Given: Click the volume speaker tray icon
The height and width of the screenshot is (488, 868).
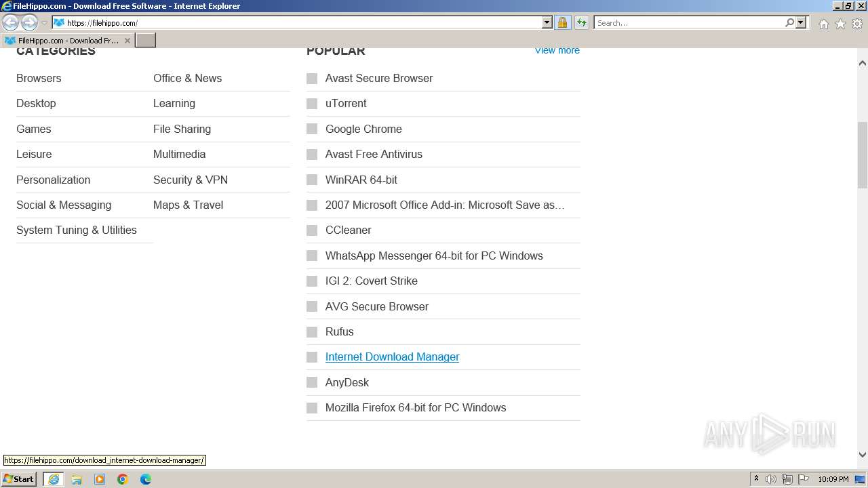Looking at the screenshot, I should (771, 479).
